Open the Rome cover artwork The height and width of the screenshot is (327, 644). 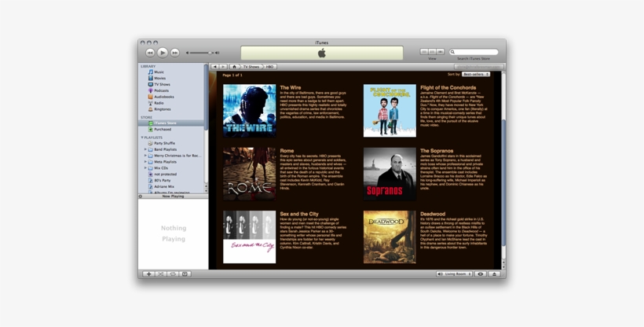coord(249,174)
